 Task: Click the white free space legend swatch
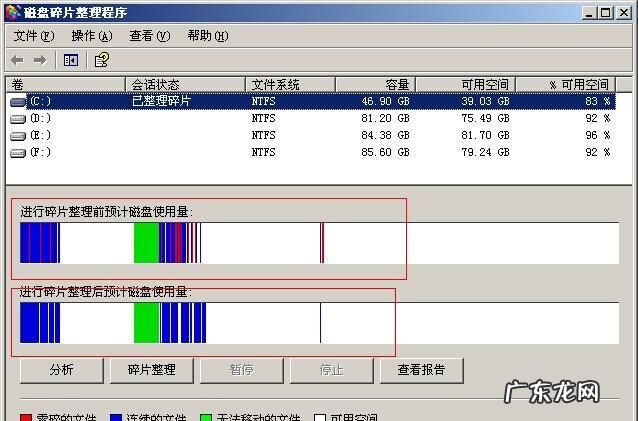tap(320, 417)
